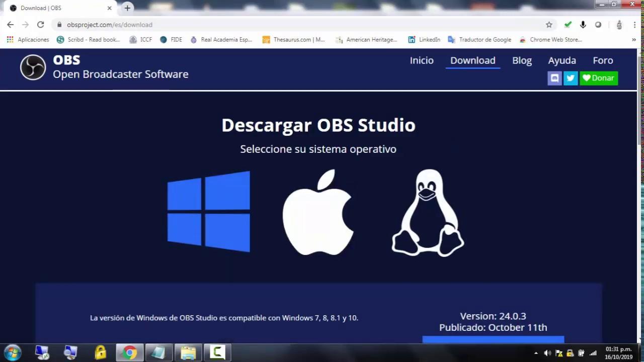Open the OBS Discord chat icon
Screen dimensions: 644x362
554,78
